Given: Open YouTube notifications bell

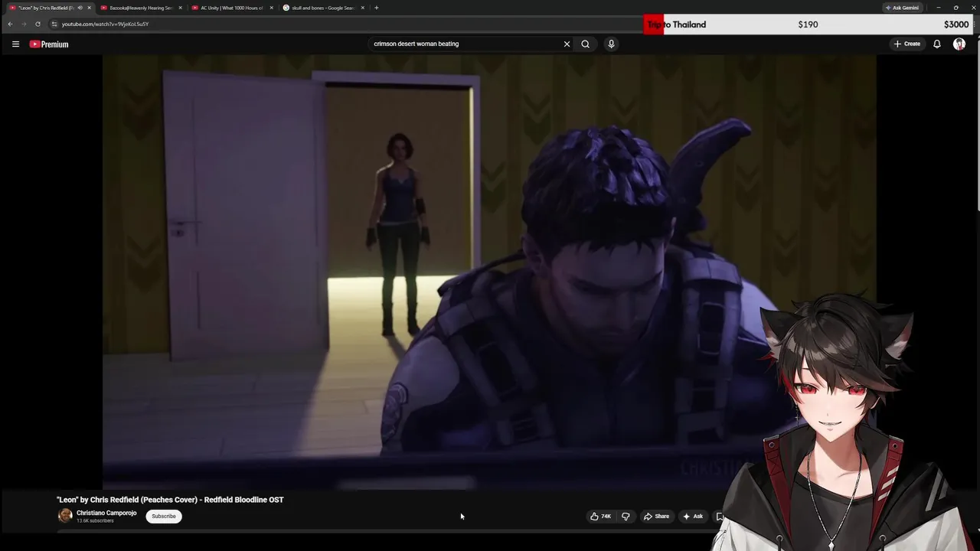Looking at the screenshot, I should pos(936,44).
